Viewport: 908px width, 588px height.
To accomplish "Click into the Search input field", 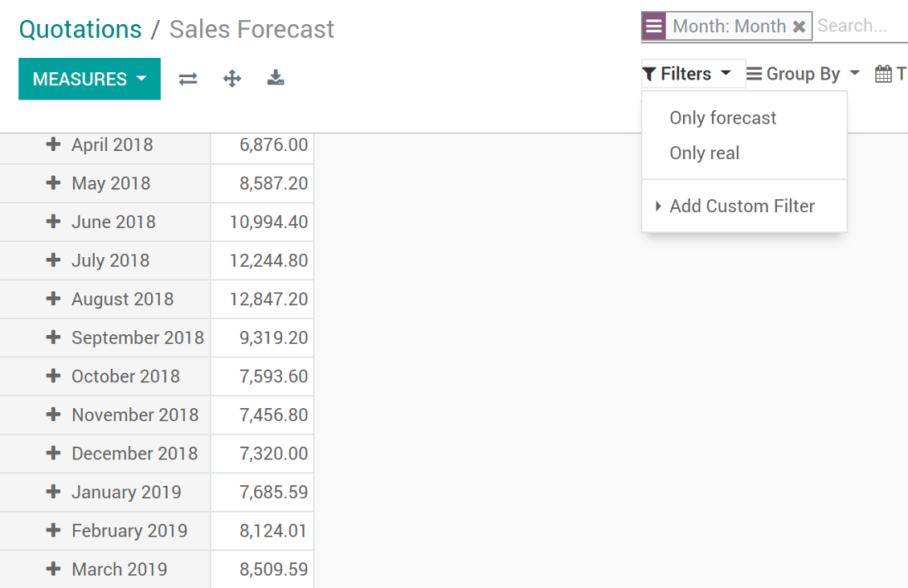I will (x=861, y=26).
